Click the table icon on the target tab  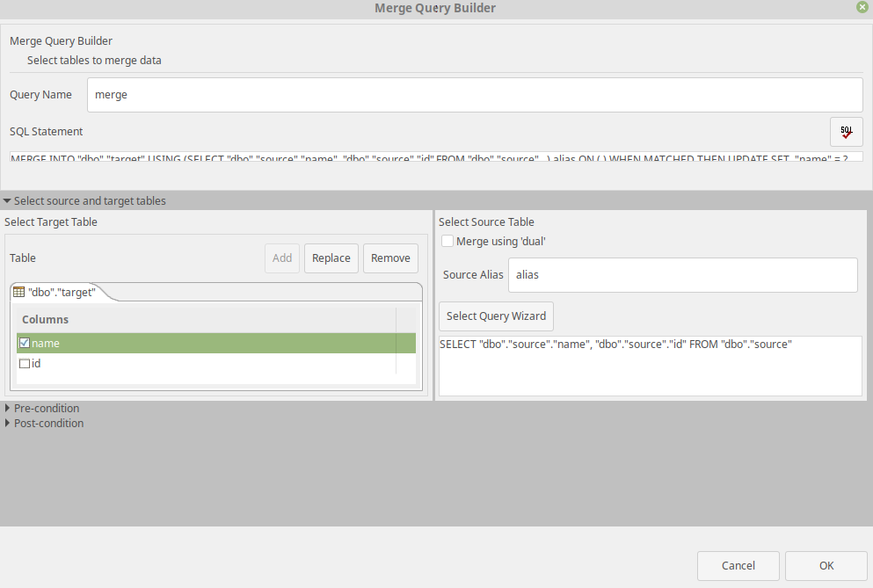(x=19, y=292)
